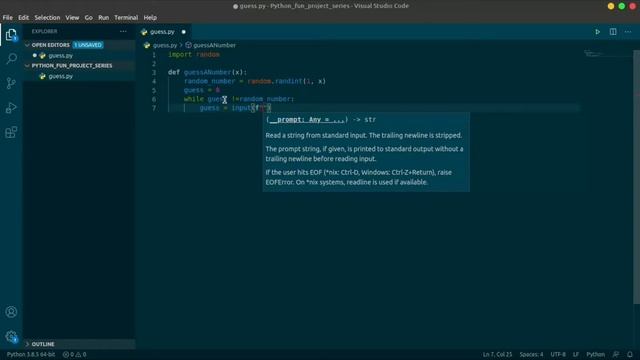Click line 3 def guessANumber code
Image resolution: width=640 pixels, height=360 pixels.
tap(207, 72)
